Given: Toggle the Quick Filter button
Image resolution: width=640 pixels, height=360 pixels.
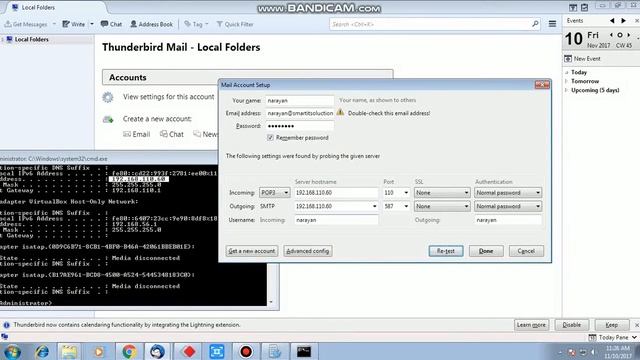Looking at the screenshot, I should [x=235, y=24].
